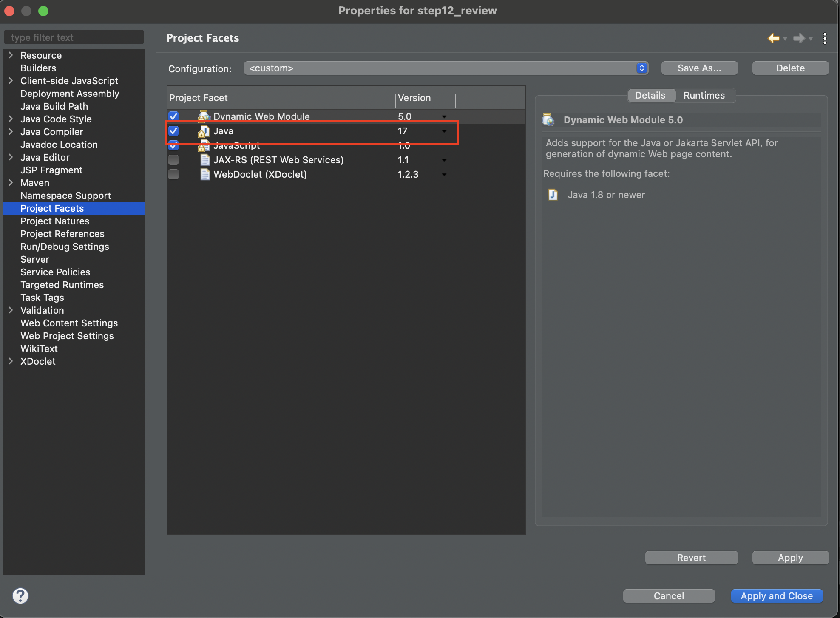Open Web Content Settings page
The width and height of the screenshot is (840, 618).
[x=69, y=323]
